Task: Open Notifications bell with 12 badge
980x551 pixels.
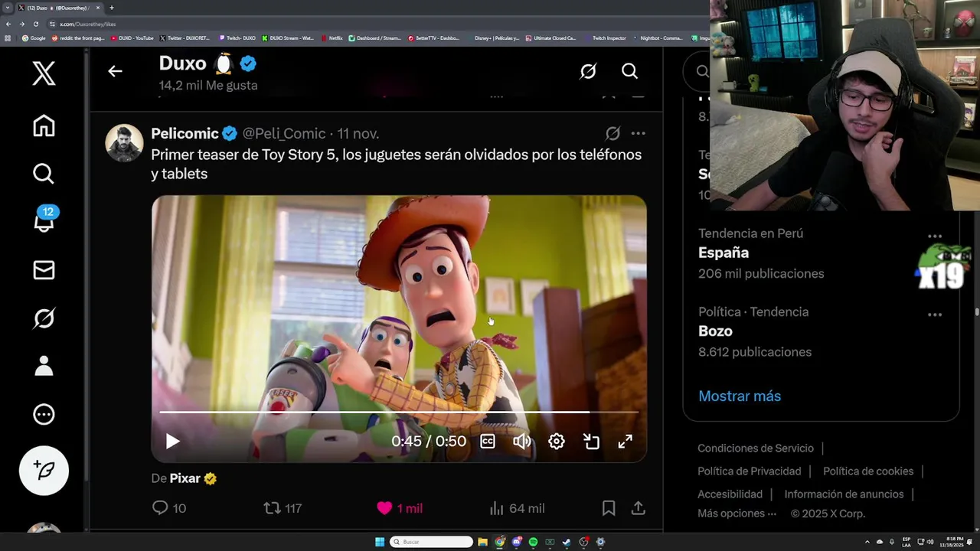Action: [x=44, y=220]
